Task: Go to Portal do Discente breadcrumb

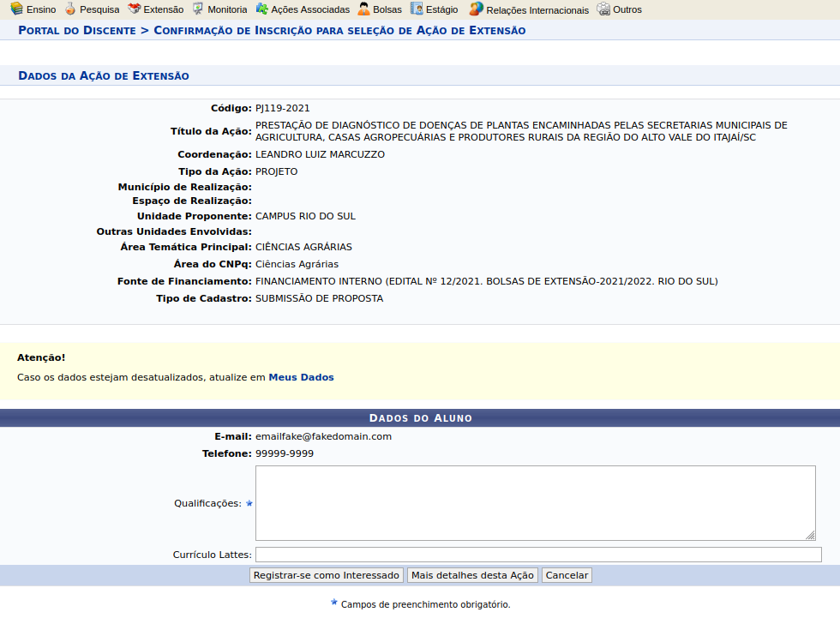Action: tap(77, 31)
